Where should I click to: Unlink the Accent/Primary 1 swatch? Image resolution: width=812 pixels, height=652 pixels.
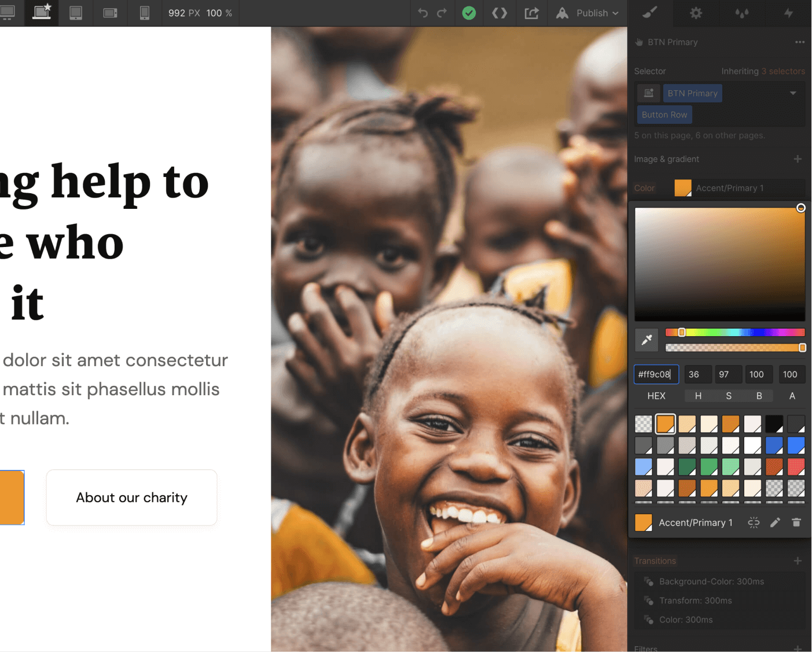pos(754,522)
